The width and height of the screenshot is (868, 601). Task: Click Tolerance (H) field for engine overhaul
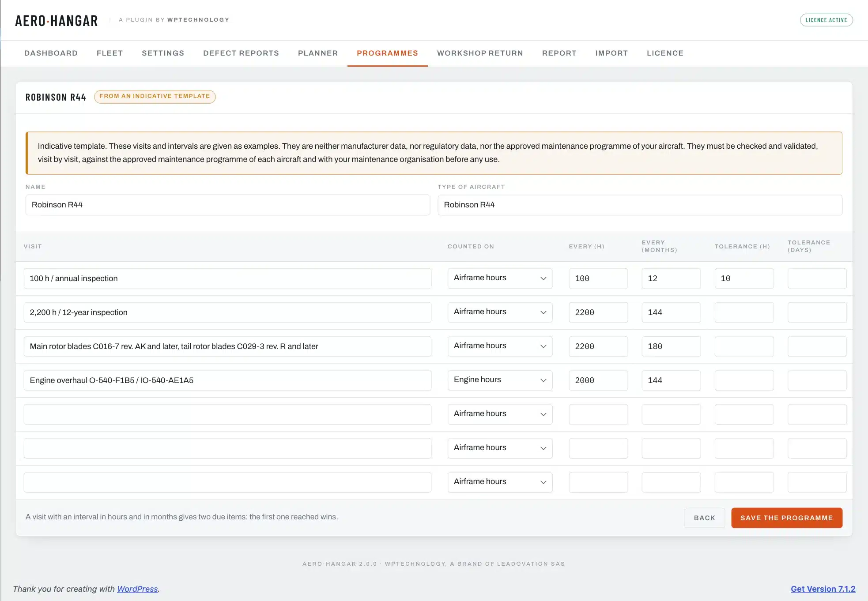point(744,380)
